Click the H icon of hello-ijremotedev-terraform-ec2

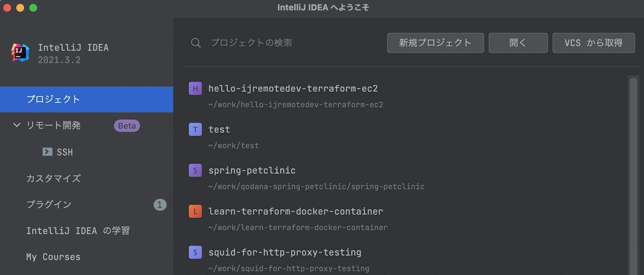point(195,88)
